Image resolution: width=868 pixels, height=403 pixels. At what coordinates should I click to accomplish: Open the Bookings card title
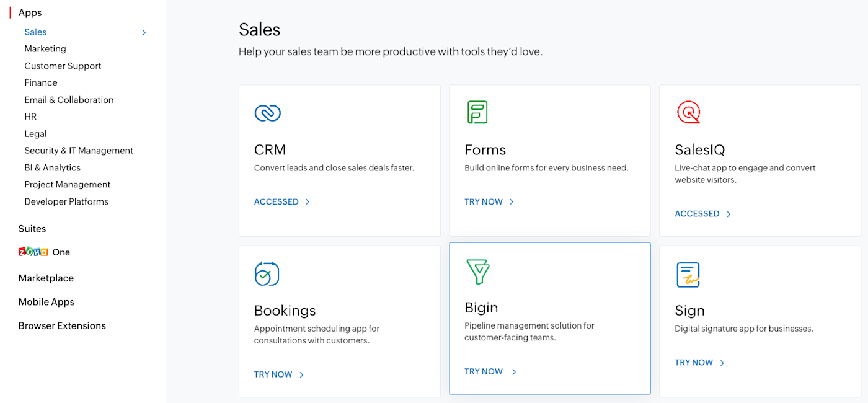click(285, 311)
